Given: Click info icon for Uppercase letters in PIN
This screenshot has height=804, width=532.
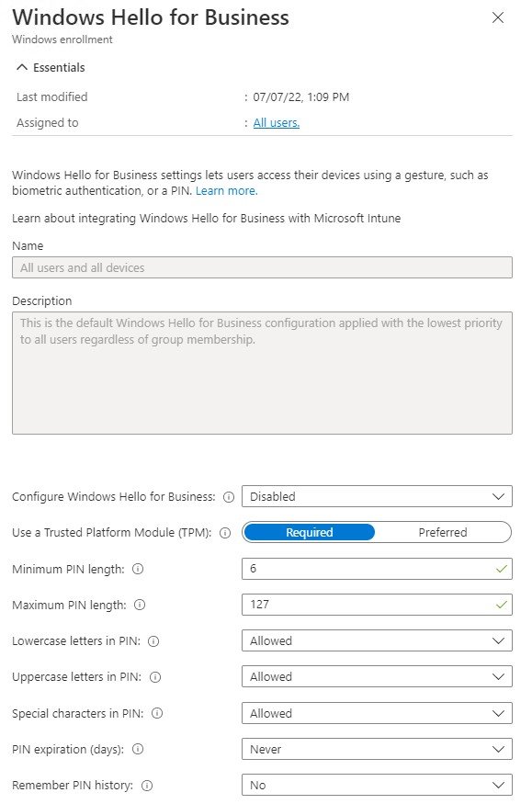Looking at the screenshot, I should [x=154, y=677].
